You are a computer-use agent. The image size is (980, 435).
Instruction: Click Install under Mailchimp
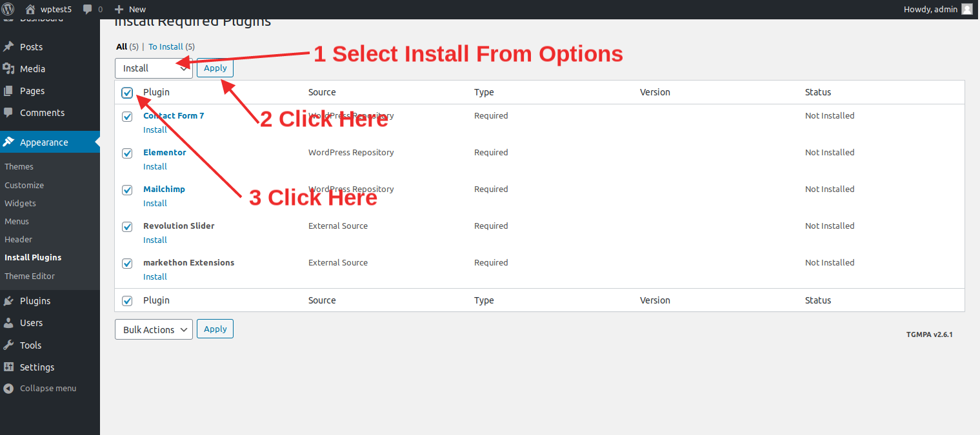click(x=155, y=203)
